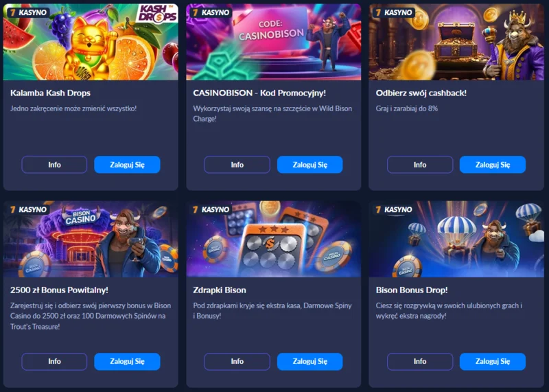Viewport: 549px width, 392px height.
Task: Open the cashback treasure chest banner
Action: [456, 42]
